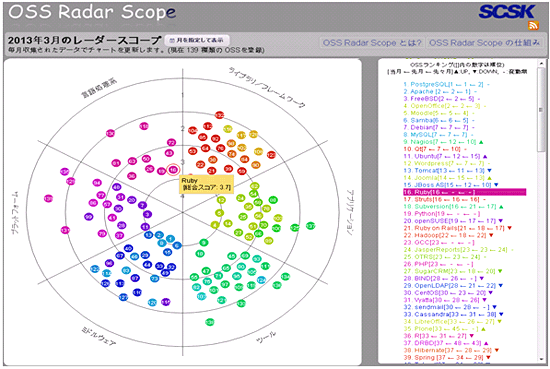Click green node 9 in the tools sector

(204, 242)
